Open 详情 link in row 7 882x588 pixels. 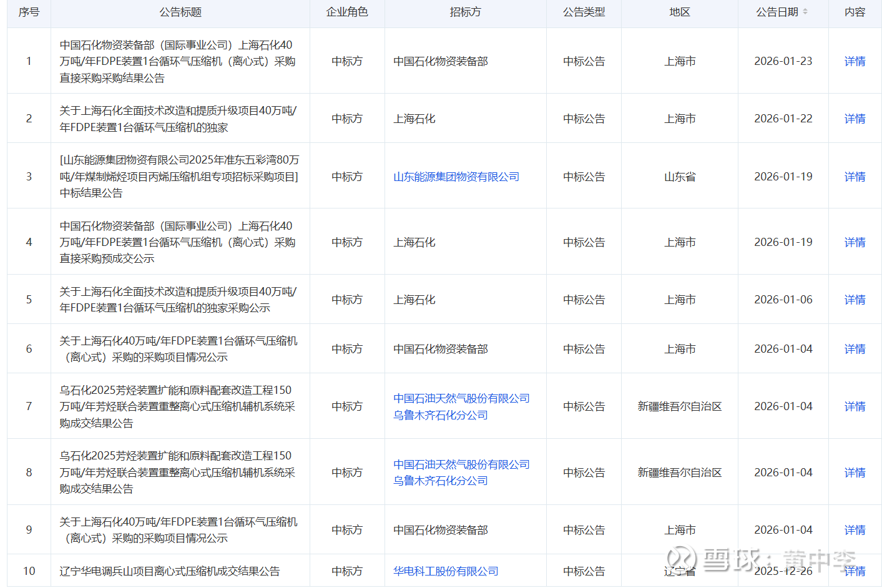click(x=855, y=406)
